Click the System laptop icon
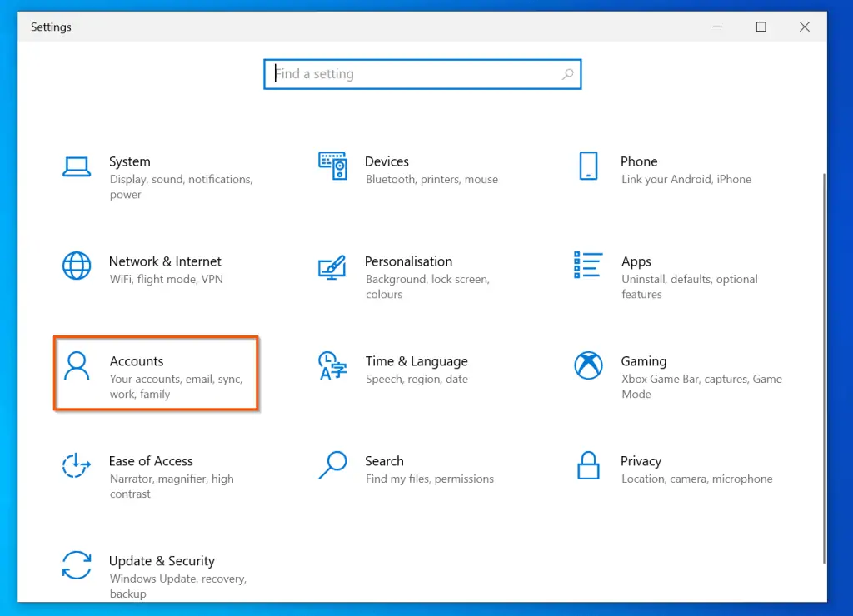This screenshot has width=853, height=616. point(77,166)
